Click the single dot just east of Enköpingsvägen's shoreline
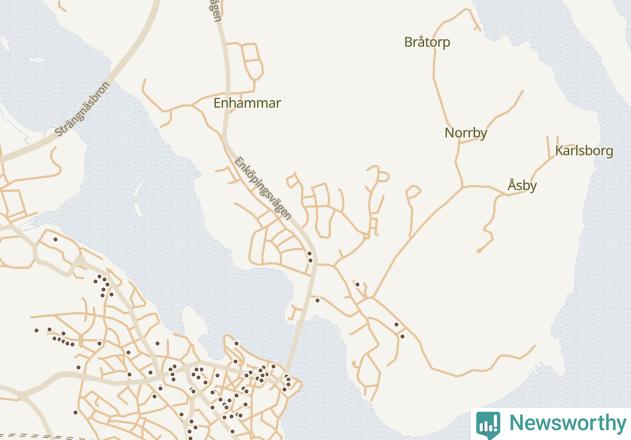631x440 pixels. tap(318, 300)
